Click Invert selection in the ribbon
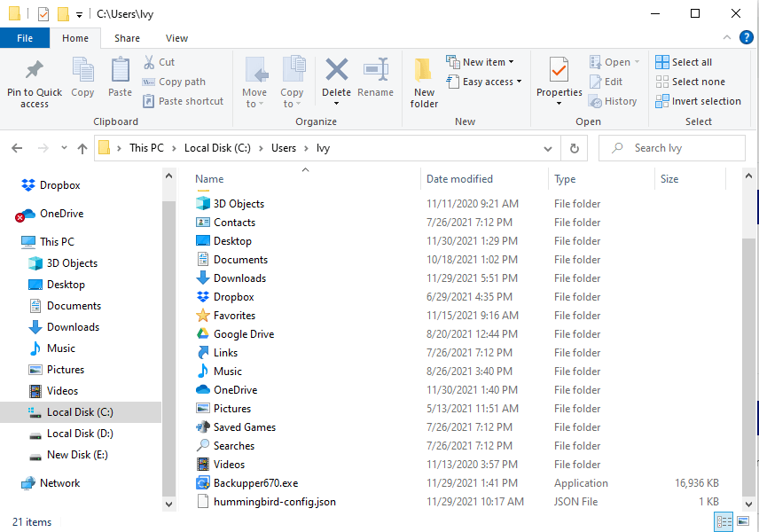The image size is (759, 532). (x=698, y=101)
